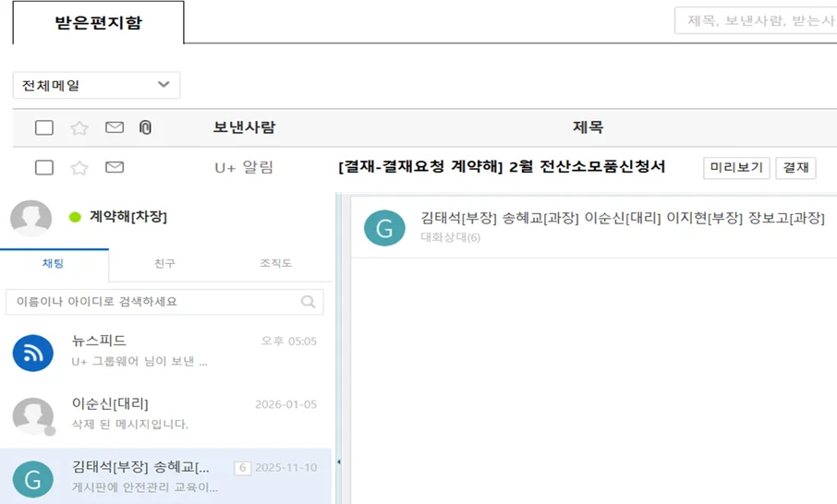This screenshot has height=504, width=837.
Task: Open the 전체메일 filter dropdown
Action: click(96, 85)
